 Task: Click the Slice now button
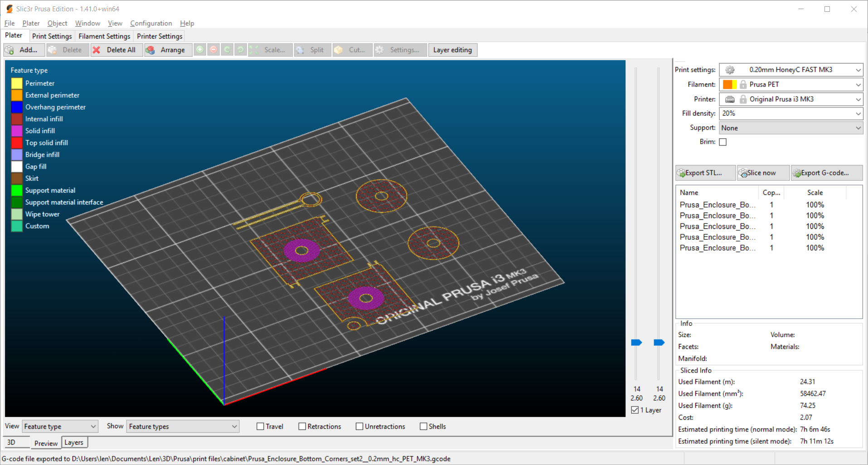click(x=762, y=173)
